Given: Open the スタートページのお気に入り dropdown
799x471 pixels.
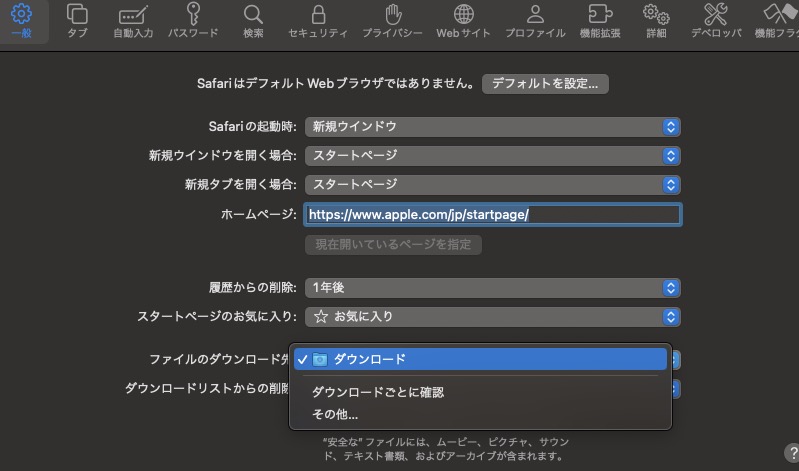Looking at the screenshot, I should pyautogui.click(x=493, y=317).
